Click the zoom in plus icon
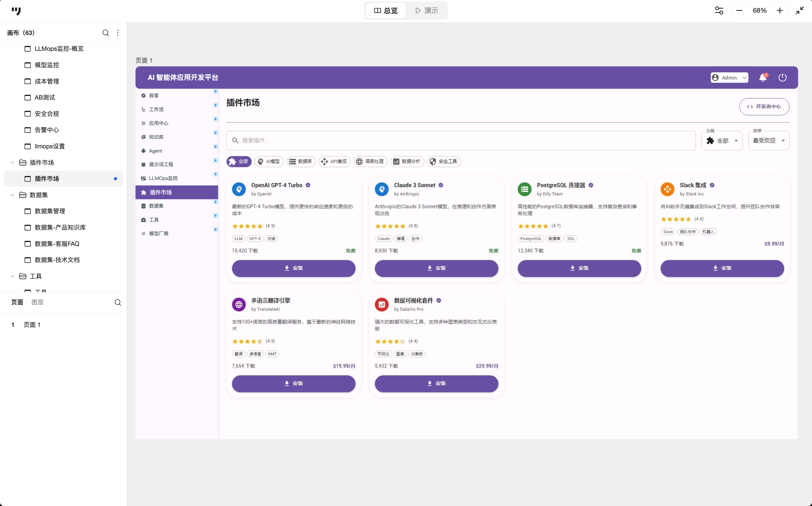The height and width of the screenshot is (506, 812). click(780, 11)
